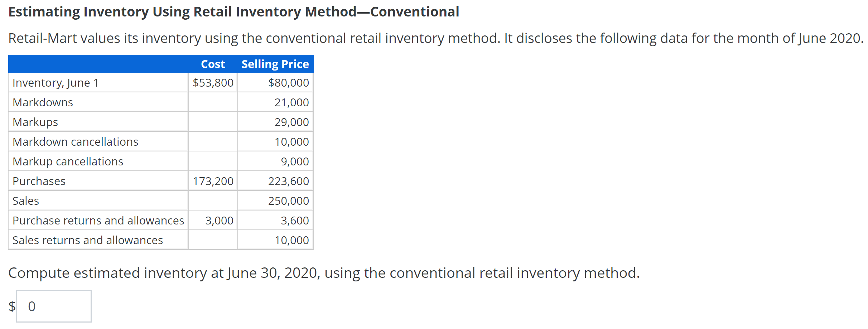Select the Markup cancellations row

[x=67, y=161]
